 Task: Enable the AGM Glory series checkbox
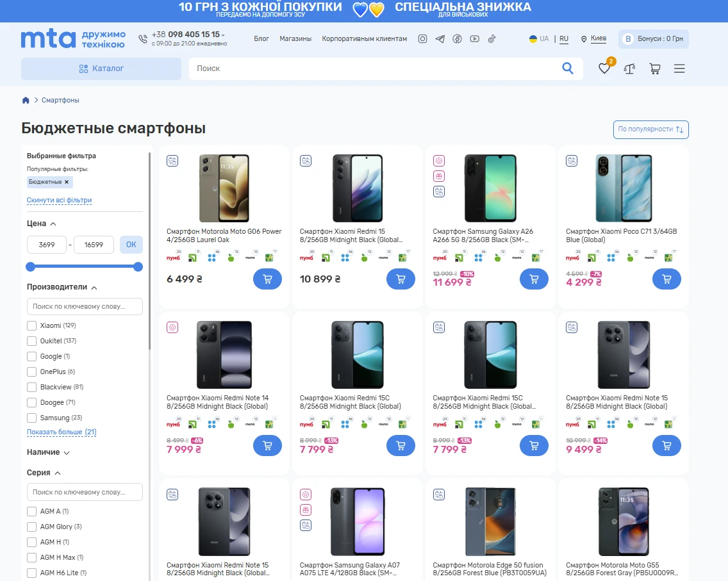pos(31,527)
